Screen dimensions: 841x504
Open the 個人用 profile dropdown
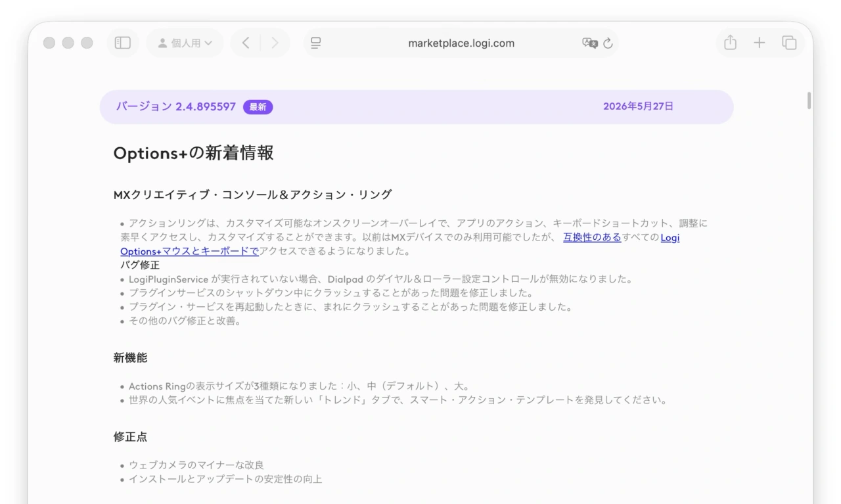tap(185, 43)
